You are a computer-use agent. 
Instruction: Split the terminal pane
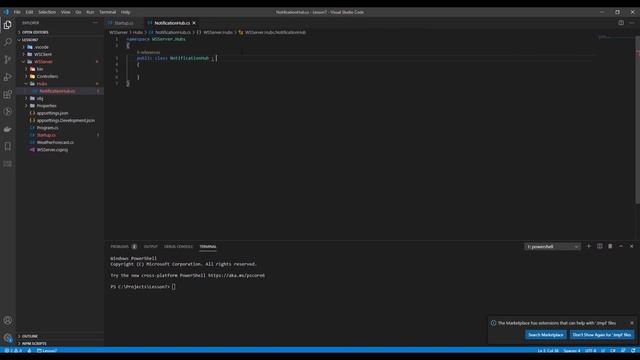point(600,246)
